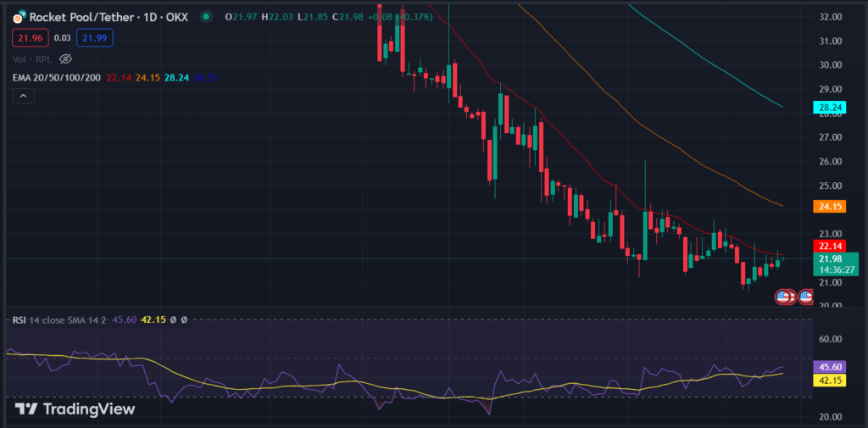Open the left US flag economic event marker
The height and width of the screenshot is (428, 868).
click(x=782, y=297)
